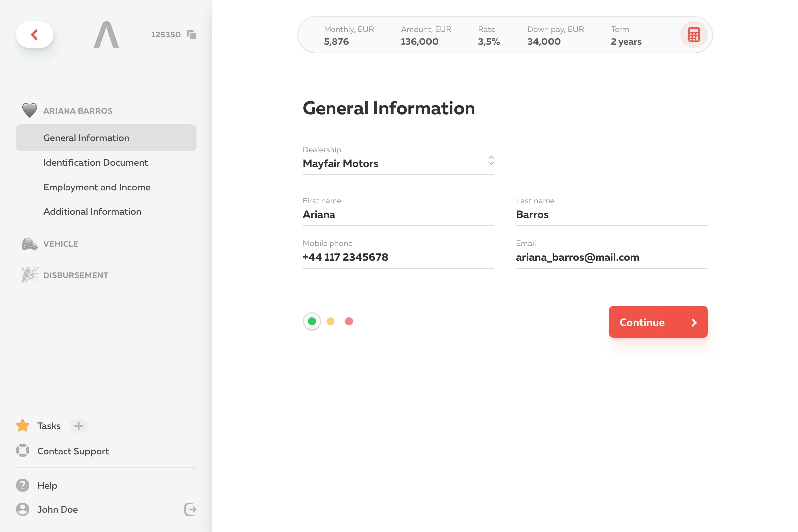The width and height of the screenshot is (798, 532).
Task: Click the Contact Support lifebuoy icon
Action: click(23, 451)
